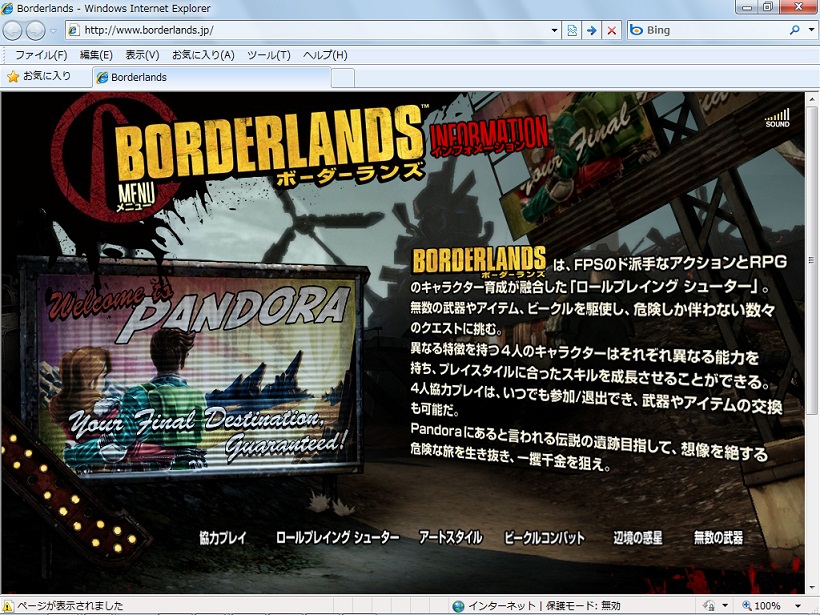Image resolution: width=820 pixels, height=615 pixels.
Task: Click the blue Go arrow button
Action: 591,30
